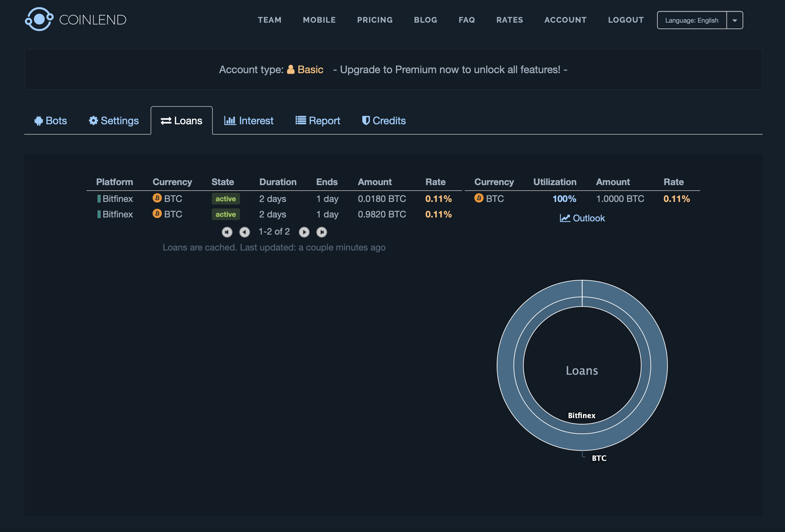
Task: Click Bitfinex label inside donut chart
Action: 582,415
